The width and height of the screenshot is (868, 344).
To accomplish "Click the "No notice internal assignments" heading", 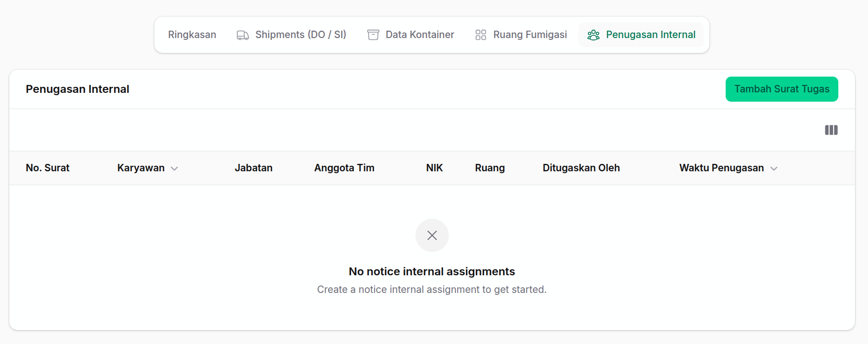I will 432,272.
